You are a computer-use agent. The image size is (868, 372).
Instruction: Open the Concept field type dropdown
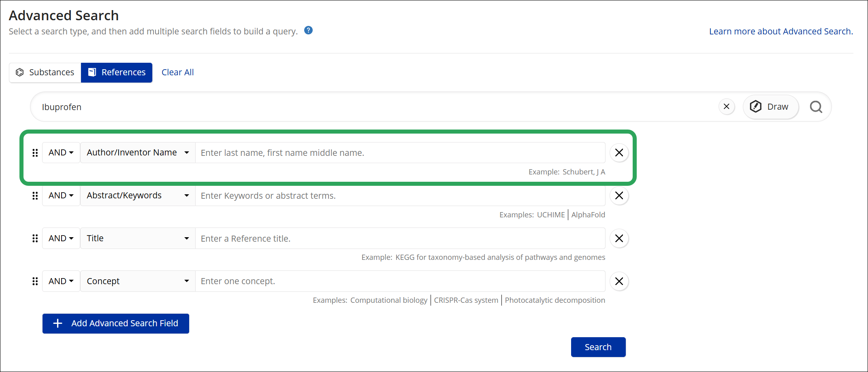(x=138, y=281)
